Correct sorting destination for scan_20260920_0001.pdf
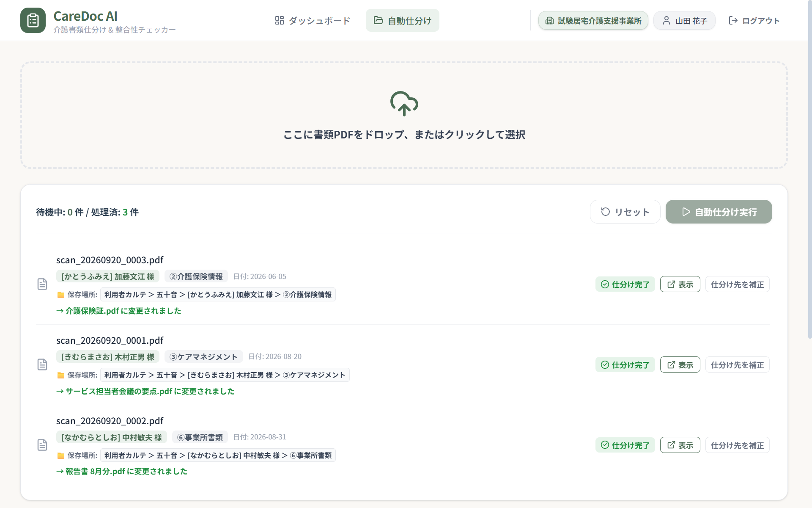Image resolution: width=812 pixels, height=508 pixels. [x=737, y=364]
